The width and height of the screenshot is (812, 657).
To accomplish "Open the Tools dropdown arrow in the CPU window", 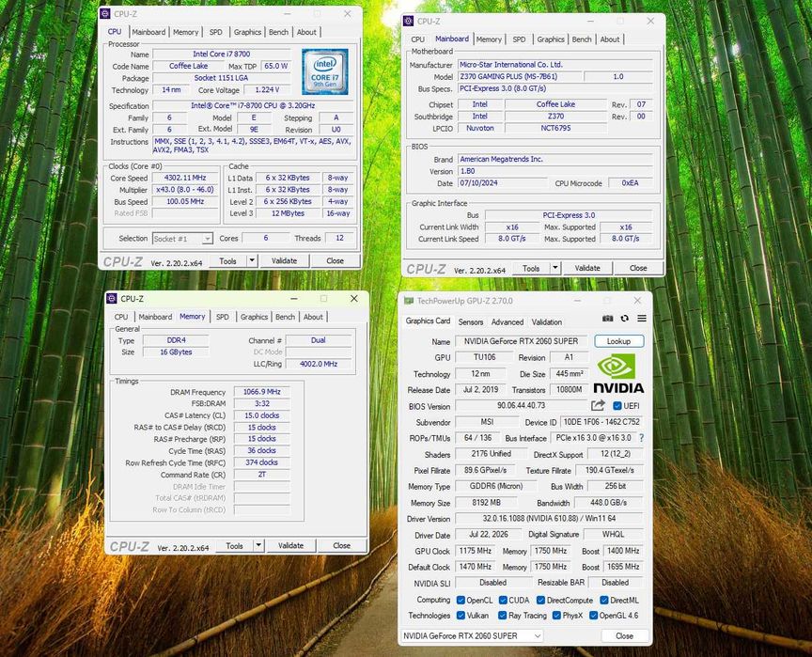I will coord(252,260).
